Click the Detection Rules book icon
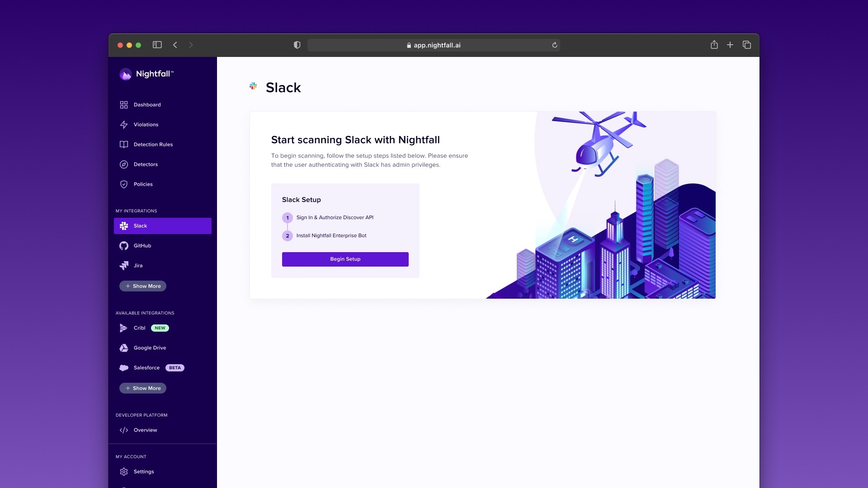 click(124, 145)
